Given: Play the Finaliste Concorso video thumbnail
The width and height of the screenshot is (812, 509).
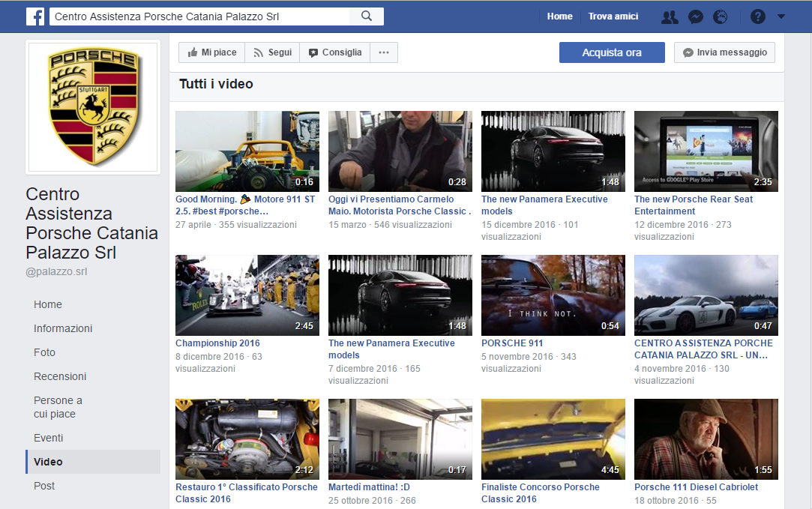Looking at the screenshot, I should point(553,439).
